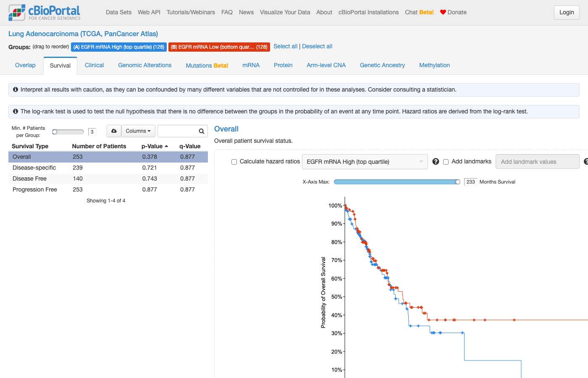Viewport: 588px width, 378px height.
Task: Click the Add landmark values field
Action: 538,162
